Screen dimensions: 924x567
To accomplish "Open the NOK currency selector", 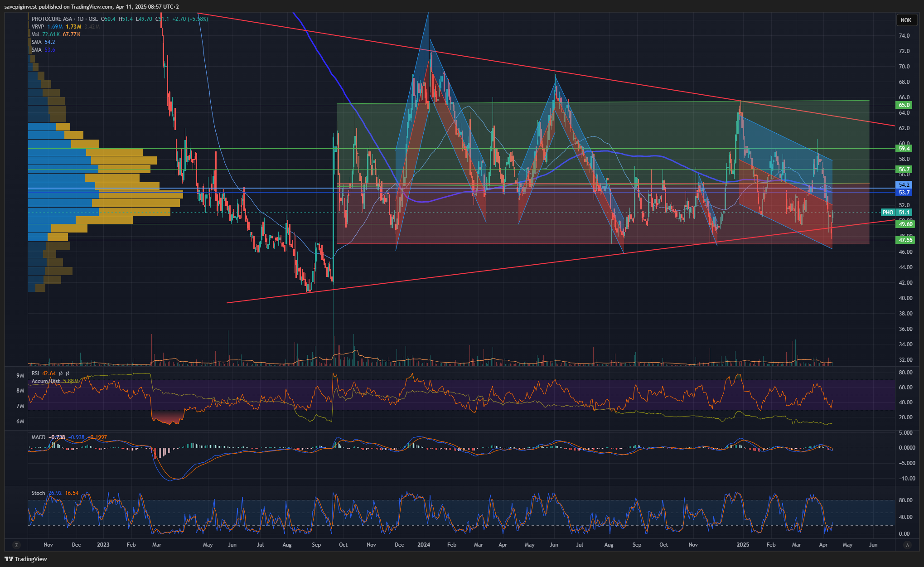I will click(906, 20).
